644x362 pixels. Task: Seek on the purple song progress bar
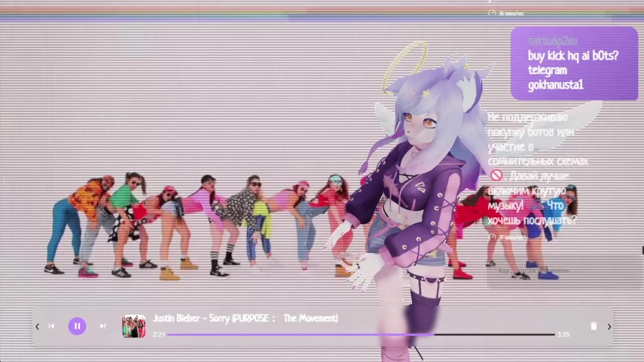click(361, 334)
